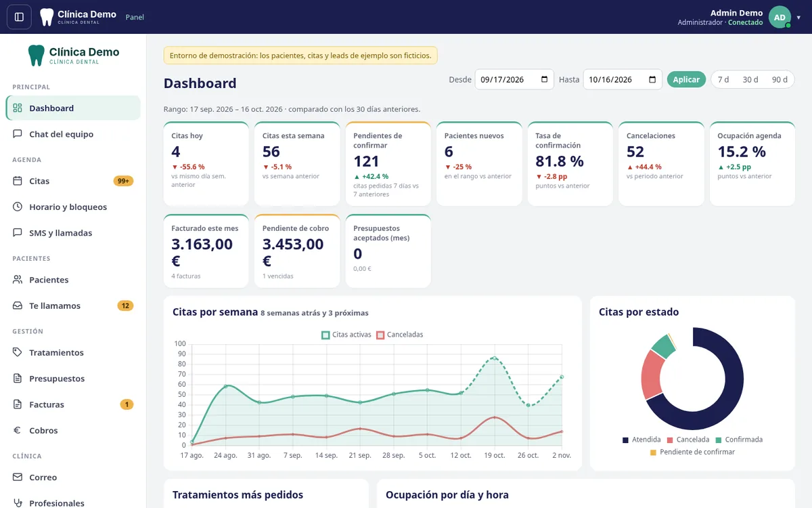Image resolution: width=812 pixels, height=508 pixels.
Task: Open Tratamientos page
Action: 73,352
